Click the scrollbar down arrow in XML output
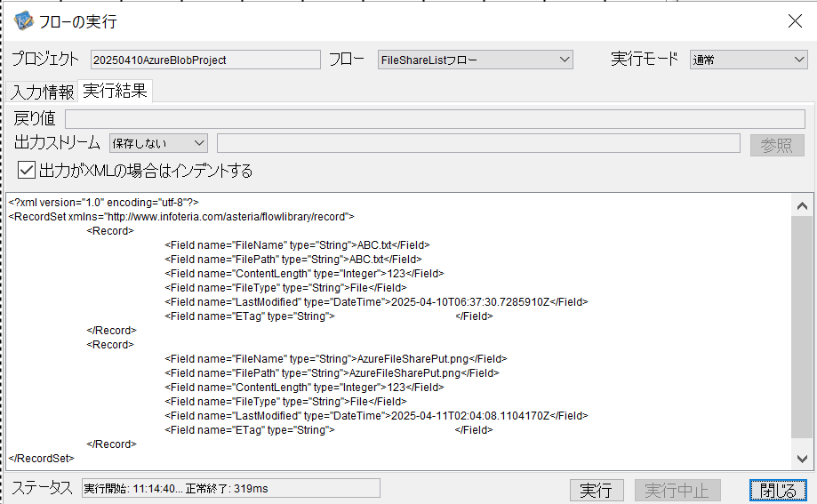This screenshot has height=504, width=817. (802, 459)
